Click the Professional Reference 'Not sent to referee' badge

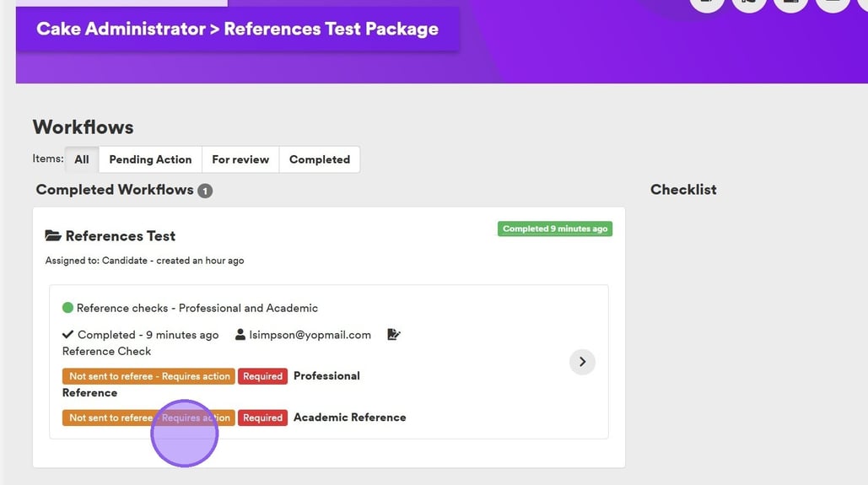[x=149, y=376]
